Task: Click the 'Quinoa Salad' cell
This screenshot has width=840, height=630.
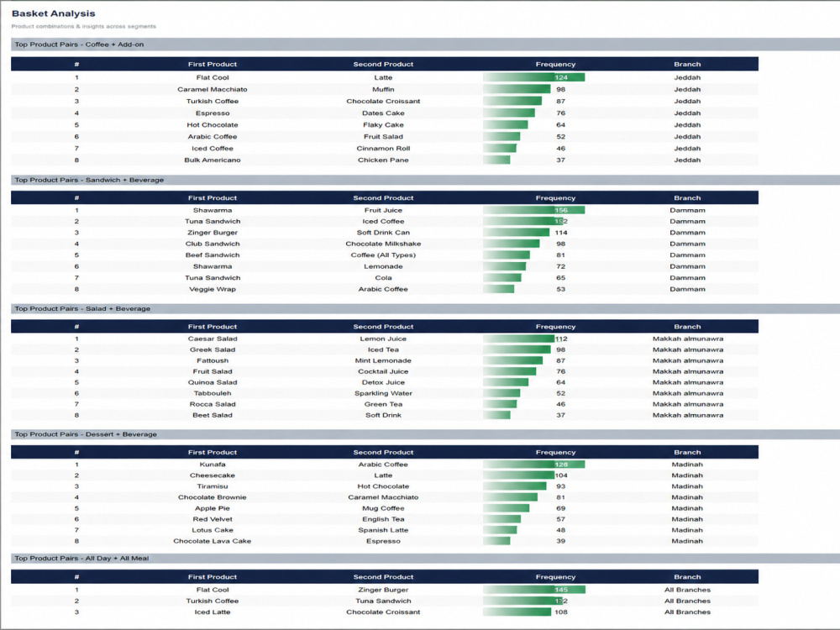Action: point(213,382)
